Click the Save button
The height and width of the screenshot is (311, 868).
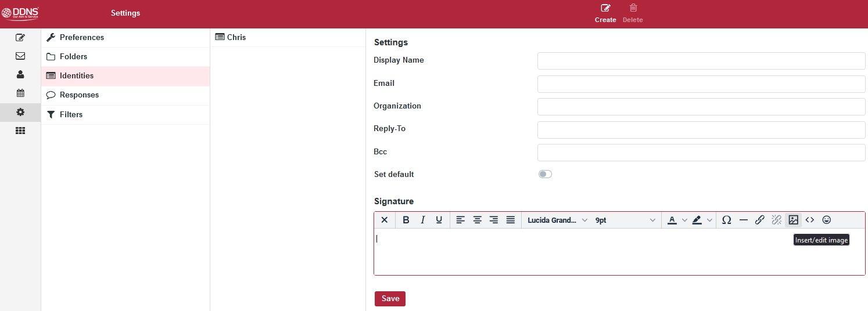coord(390,298)
